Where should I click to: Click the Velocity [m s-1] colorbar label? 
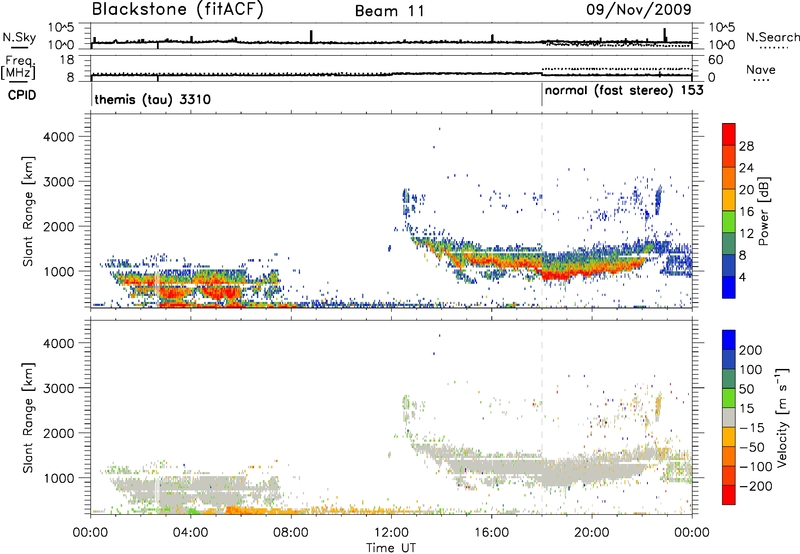(x=781, y=417)
